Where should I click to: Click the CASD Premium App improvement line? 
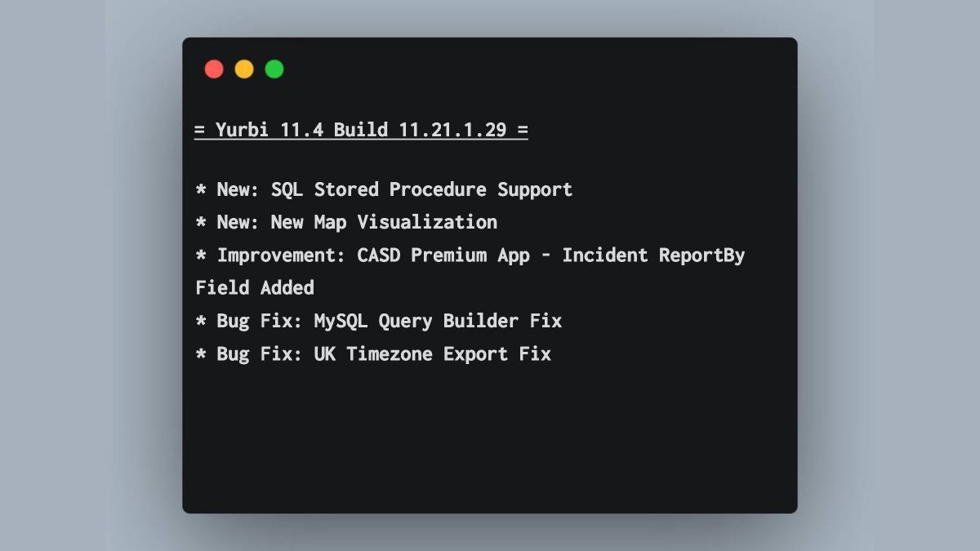pyautogui.click(x=470, y=256)
